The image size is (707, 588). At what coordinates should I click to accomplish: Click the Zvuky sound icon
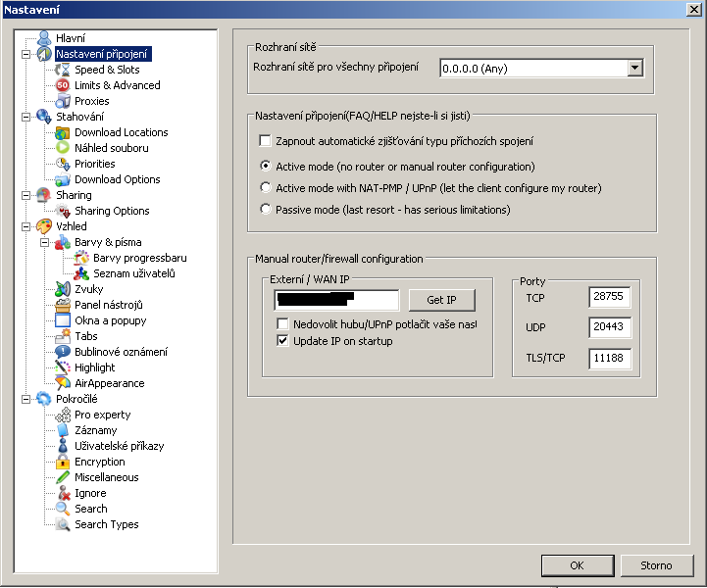(64, 289)
